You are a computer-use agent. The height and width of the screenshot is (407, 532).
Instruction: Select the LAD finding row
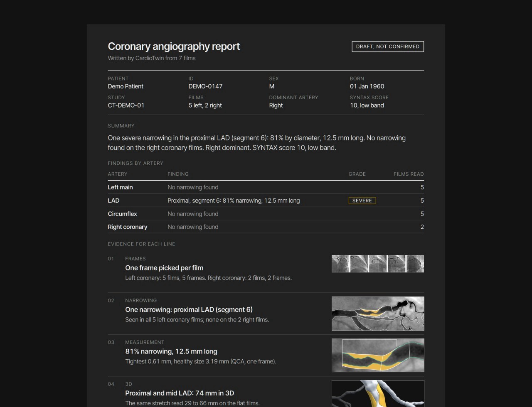point(266,201)
